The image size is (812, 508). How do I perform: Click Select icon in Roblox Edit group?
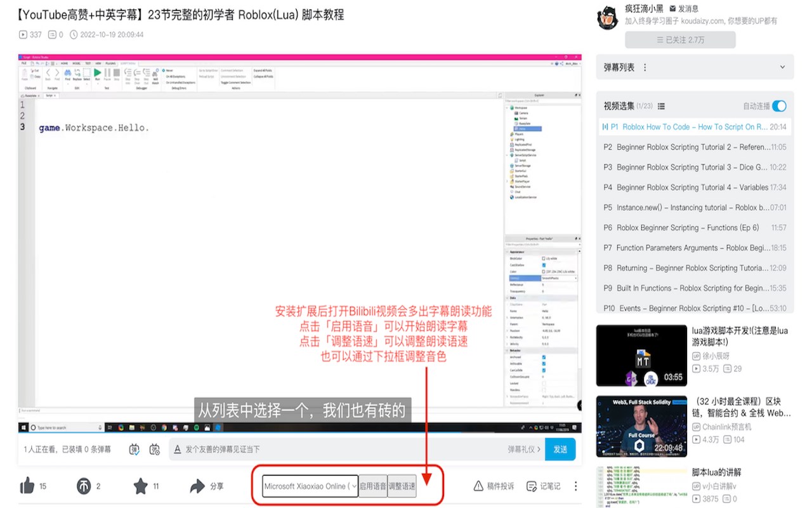tap(87, 73)
